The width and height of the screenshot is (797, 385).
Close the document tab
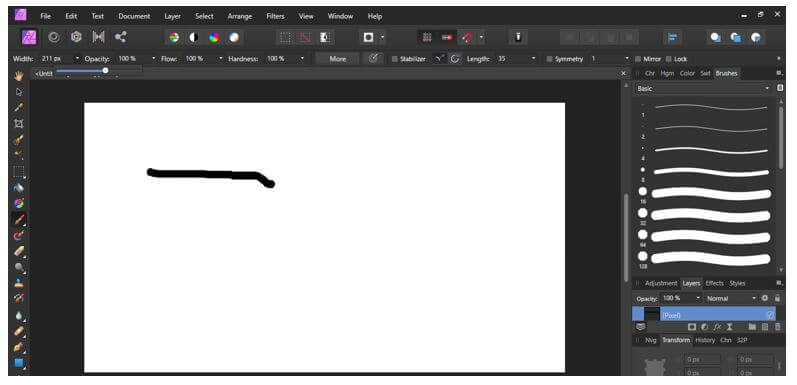click(x=624, y=74)
